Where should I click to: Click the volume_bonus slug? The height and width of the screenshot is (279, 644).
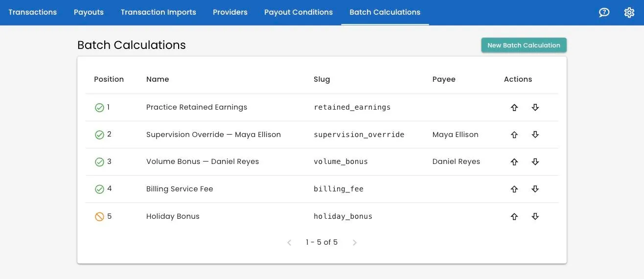(341, 162)
